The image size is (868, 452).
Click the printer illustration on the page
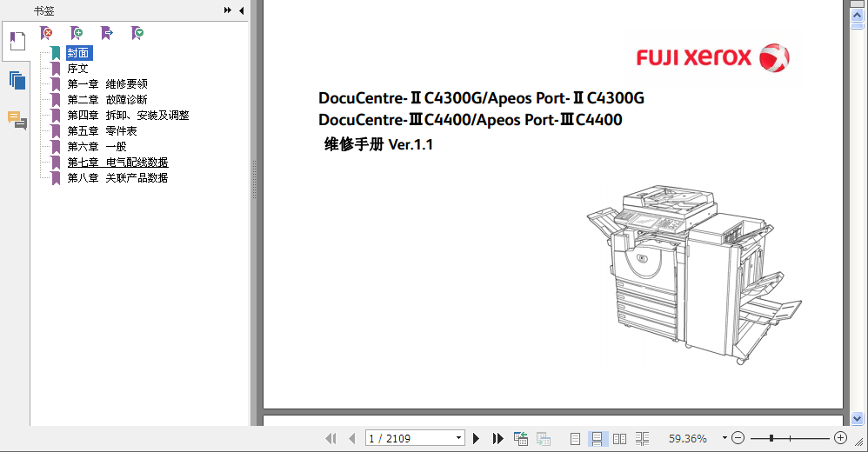(x=694, y=275)
